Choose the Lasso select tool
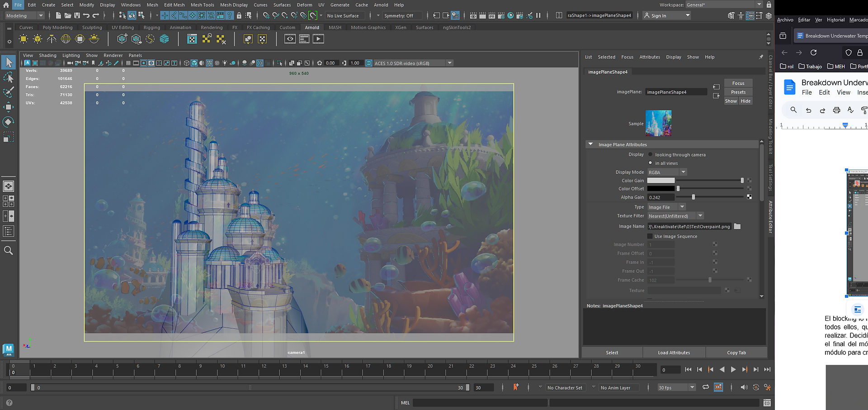 point(9,78)
